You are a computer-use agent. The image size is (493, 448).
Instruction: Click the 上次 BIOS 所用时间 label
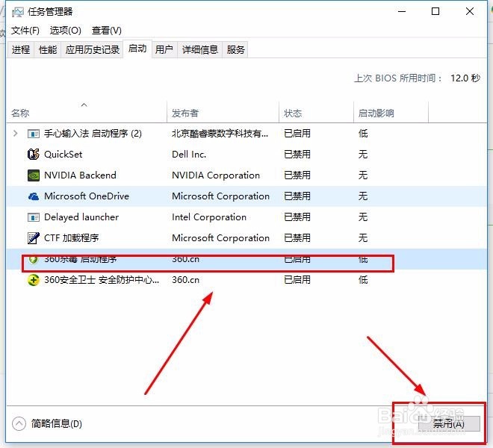pos(398,78)
